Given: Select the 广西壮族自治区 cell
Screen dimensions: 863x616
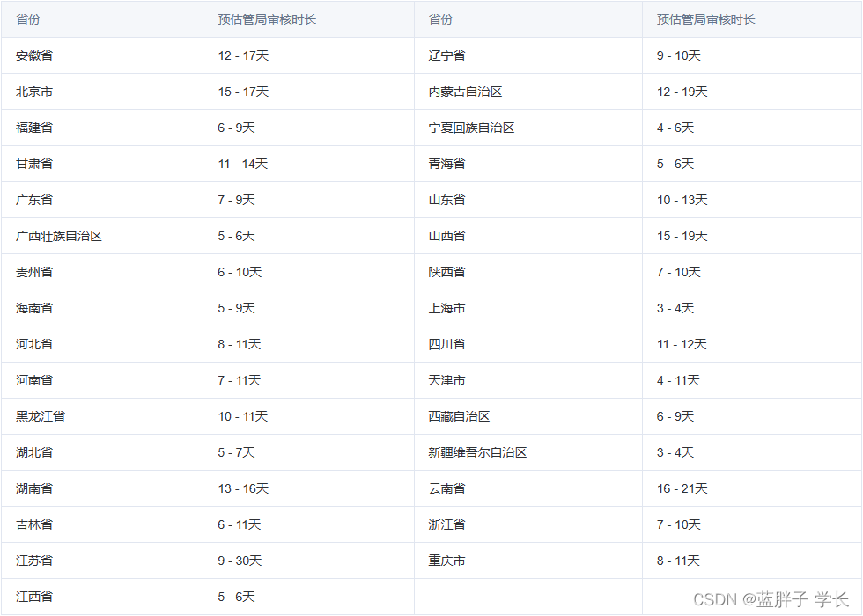Looking at the screenshot, I should coord(59,236).
